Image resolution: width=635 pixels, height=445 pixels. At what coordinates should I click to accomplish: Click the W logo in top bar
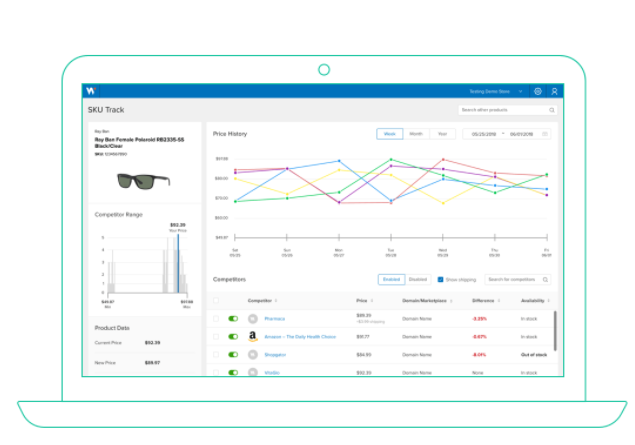click(x=91, y=91)
